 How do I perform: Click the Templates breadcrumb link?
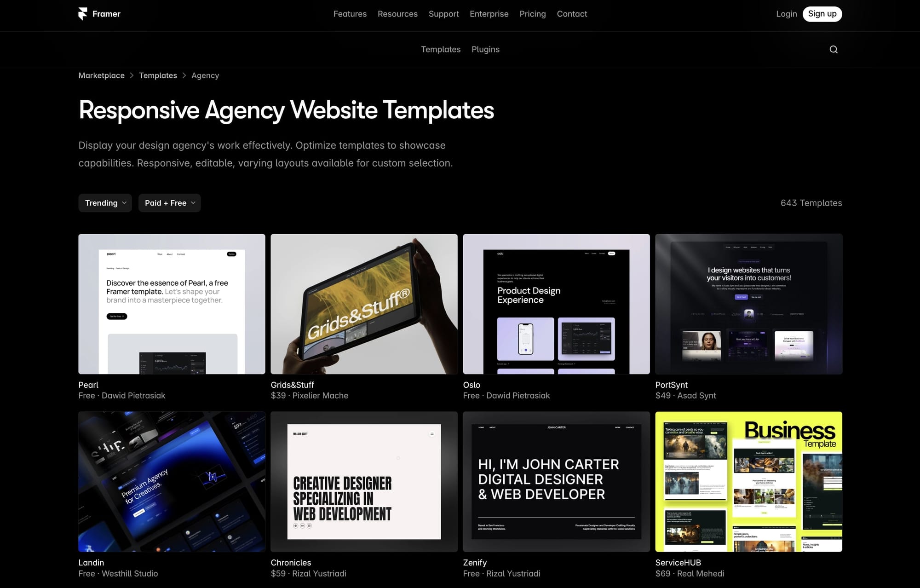click(158, 75)
